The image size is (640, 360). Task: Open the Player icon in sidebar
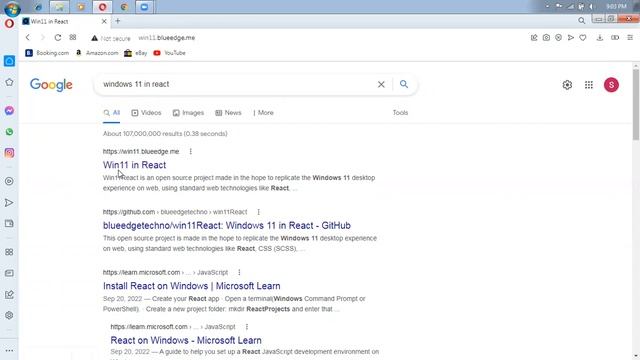9,181
